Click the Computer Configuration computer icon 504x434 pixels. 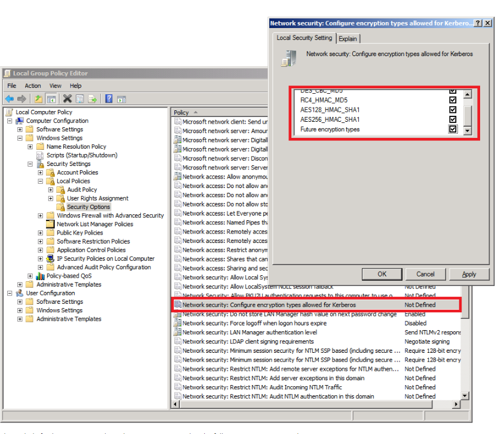coord(20,121)
